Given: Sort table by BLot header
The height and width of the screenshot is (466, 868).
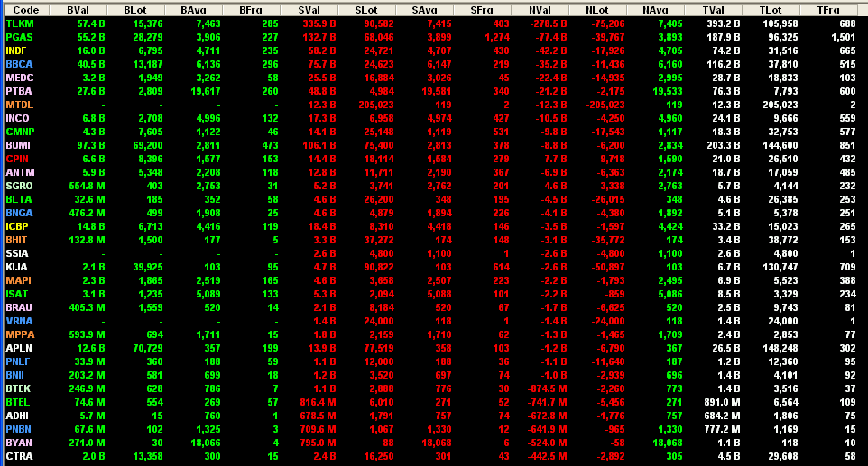Looking at the screenshot, I should point(135,10).
